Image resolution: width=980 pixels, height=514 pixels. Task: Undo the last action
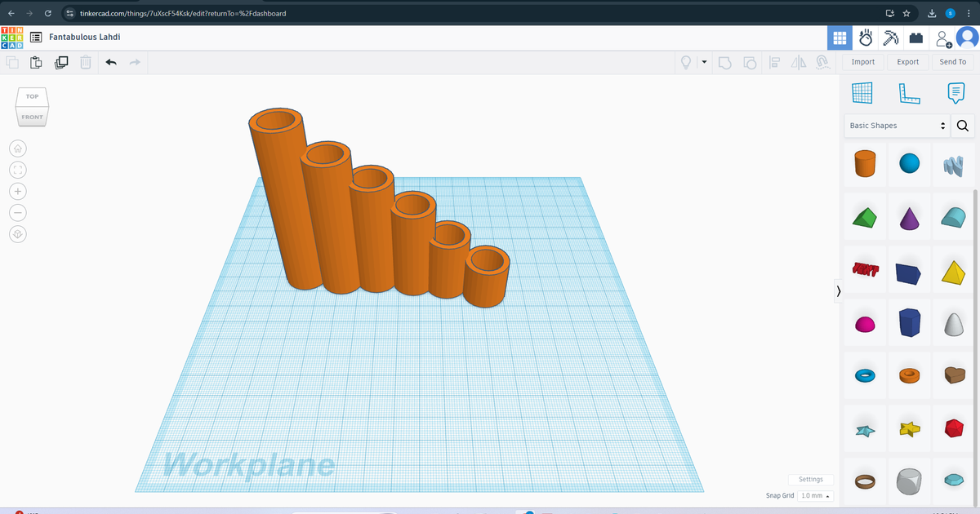tap(111, 62)
